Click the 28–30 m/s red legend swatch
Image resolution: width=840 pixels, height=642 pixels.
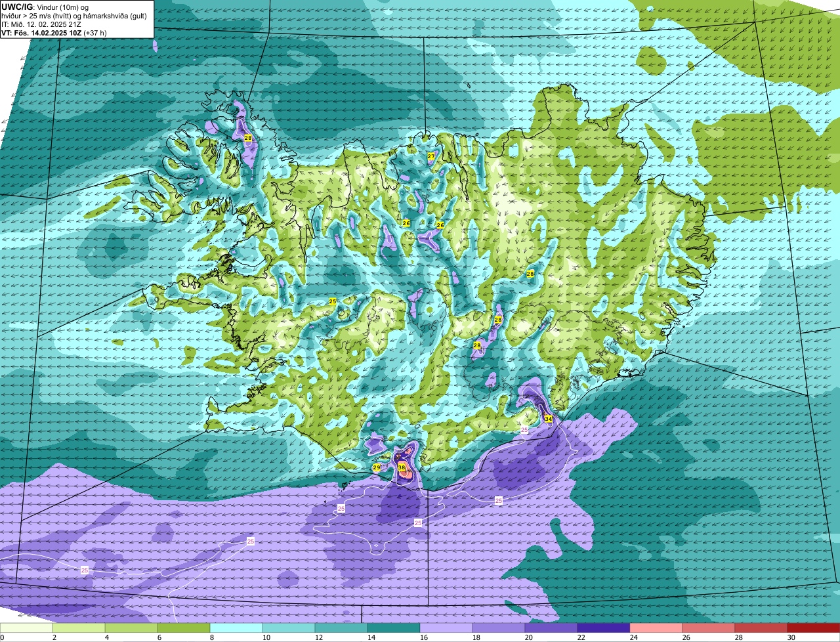(x=761, y=628)
